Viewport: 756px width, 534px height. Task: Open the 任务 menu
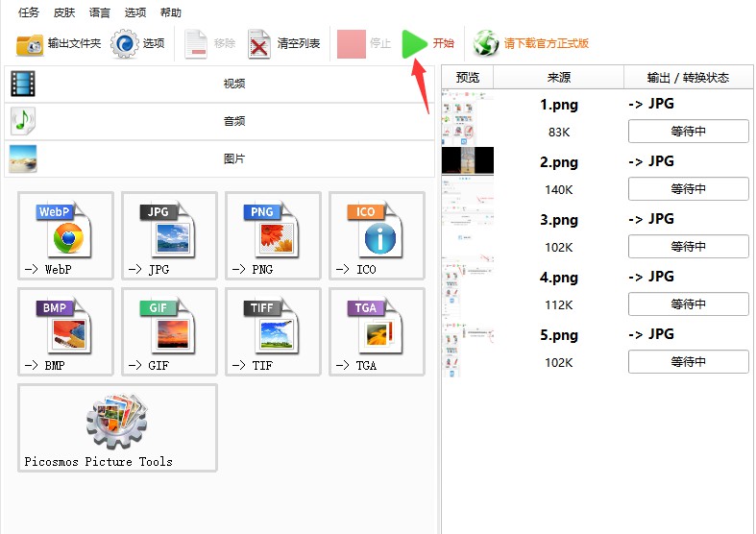[x=29, y=12]
